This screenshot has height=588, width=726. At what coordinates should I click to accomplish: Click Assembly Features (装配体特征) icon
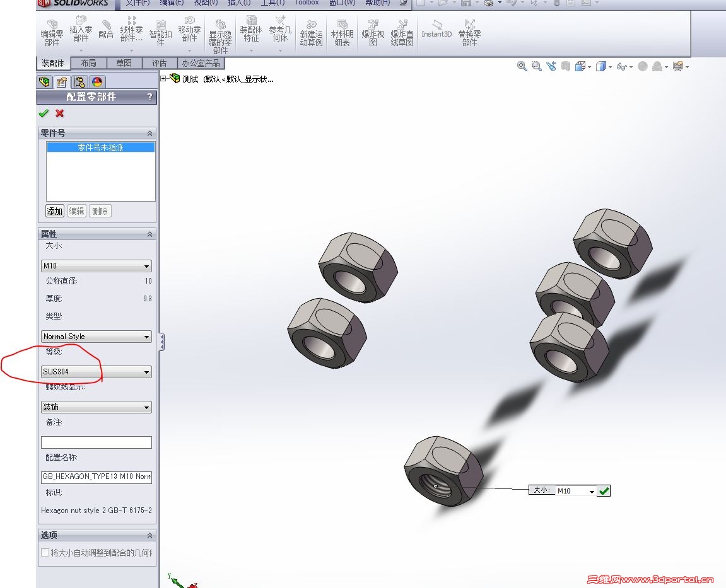[251, 29]
